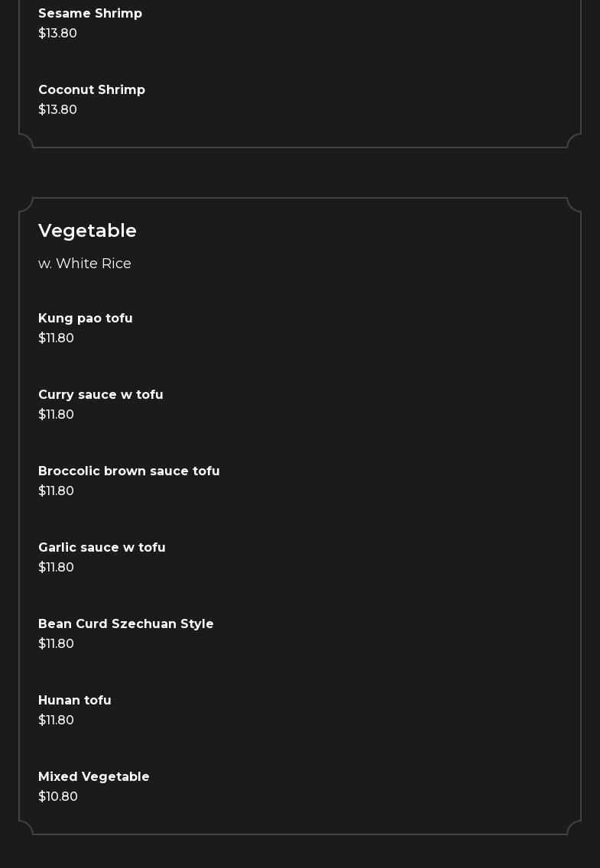
Task: Open the Coconut Shrimp item
Action: (92, 90)
